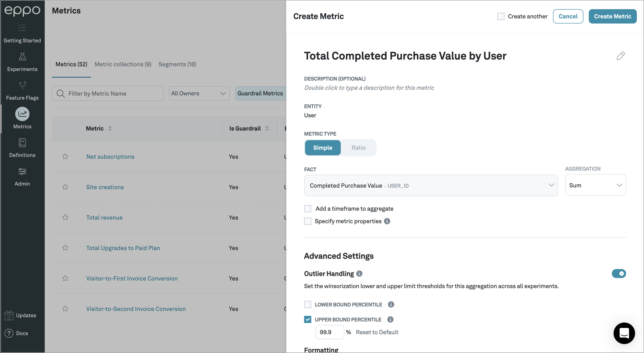Enable the Lower Bound Percentile checkbox
The width and height of the screenshot is (644, 353).
point(307,304)
